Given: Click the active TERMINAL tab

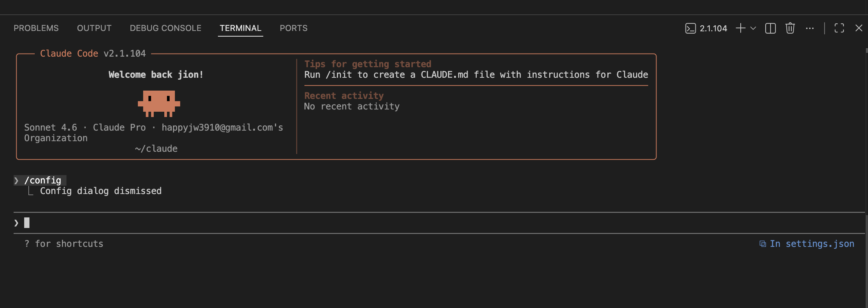Looking at the screenshot, I should pyautogui.click(x=240, y=28).
